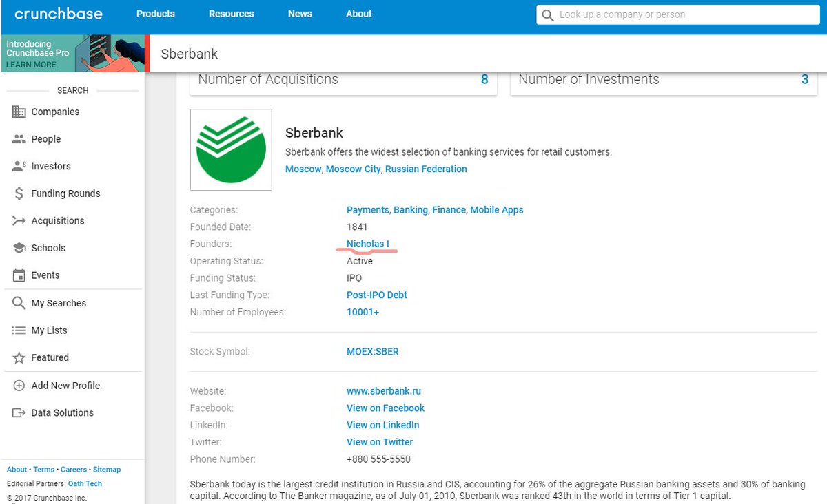Image resolution: width=827 pixels, height=504 pixels.
Task: Open the About menu item
Action: (359, 14)
